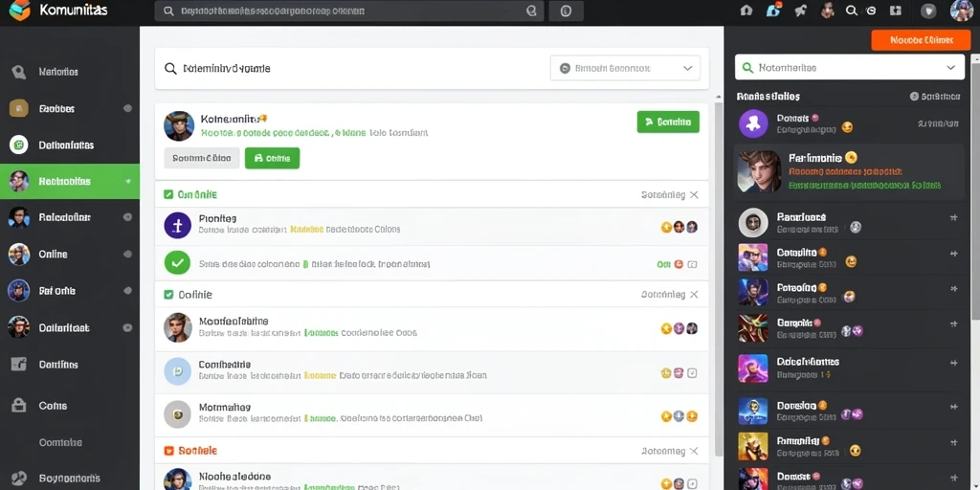Open the dropdown in right panel search box
The width and height of the screenshot is (980, 490).
950,68
